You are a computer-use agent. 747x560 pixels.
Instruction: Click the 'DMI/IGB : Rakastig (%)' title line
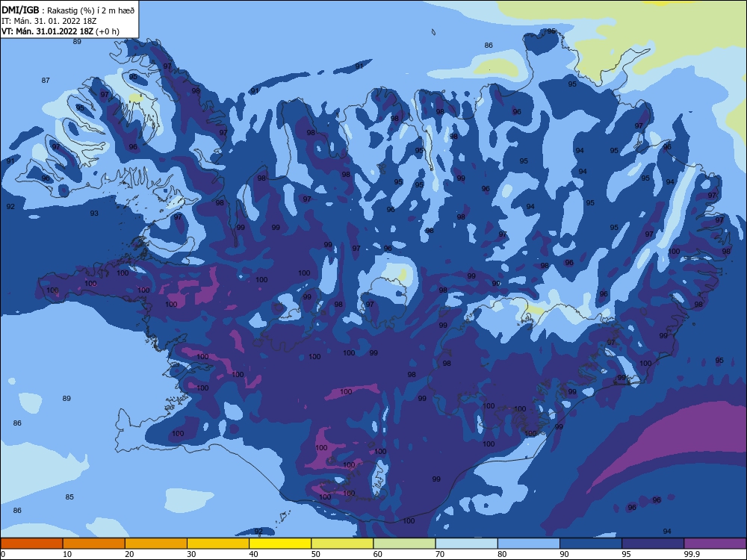point(68,10)
